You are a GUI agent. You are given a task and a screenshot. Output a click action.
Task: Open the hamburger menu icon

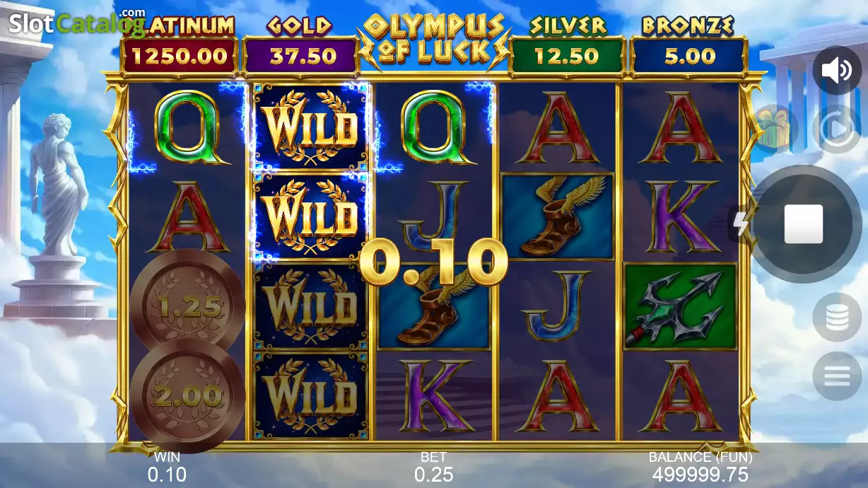837,376
